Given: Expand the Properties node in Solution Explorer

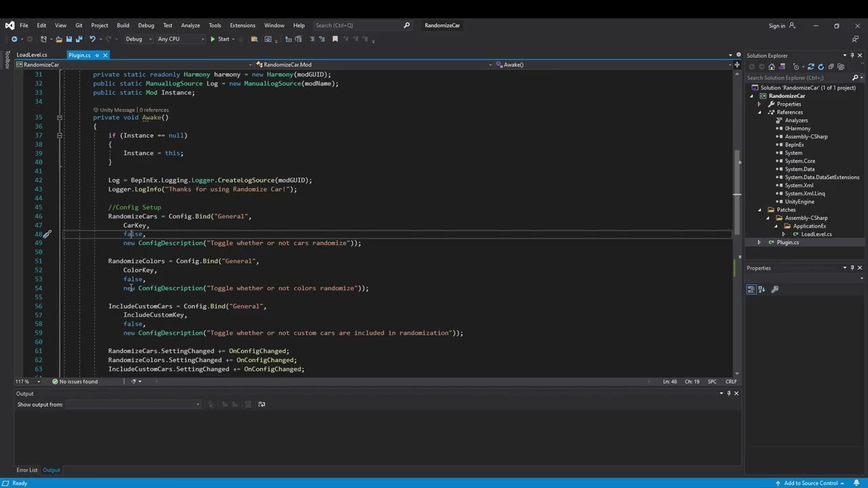Looking at the screenshot, I should coord(759,104).
